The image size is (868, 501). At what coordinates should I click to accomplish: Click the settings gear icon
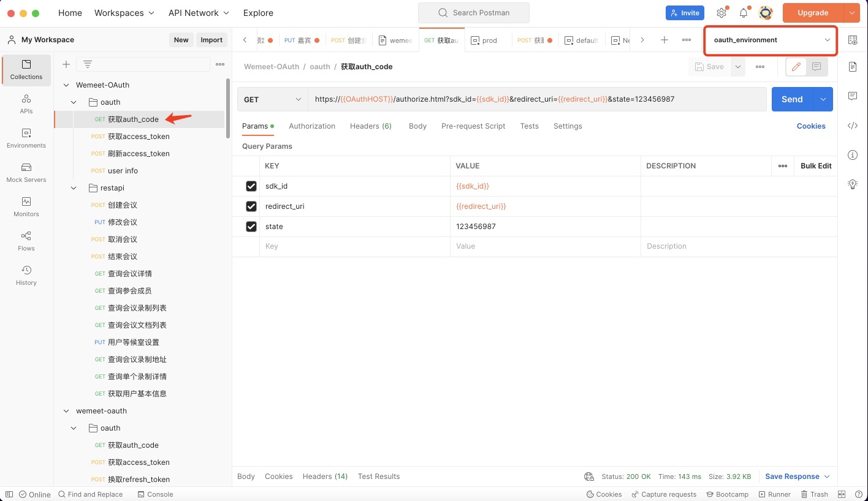coord(721,13)
